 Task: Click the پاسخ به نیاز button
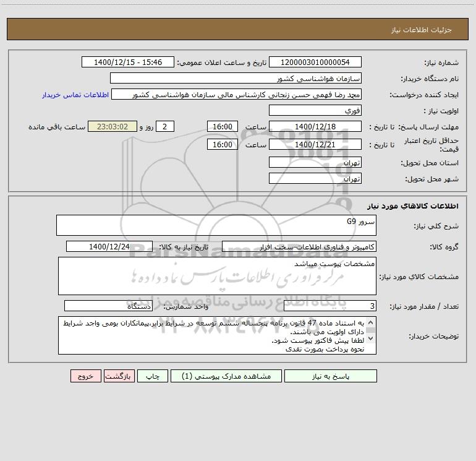pyautogui.click(x=331, y=376)
